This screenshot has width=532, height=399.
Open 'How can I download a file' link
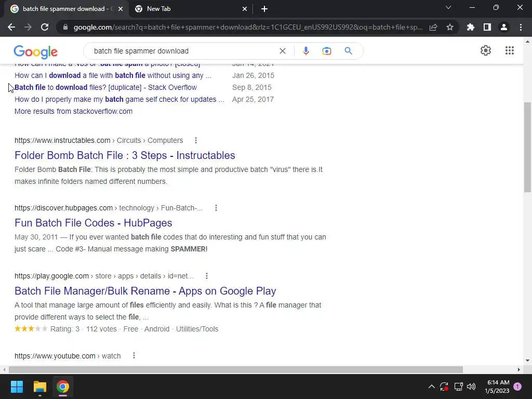coord(113,75)
